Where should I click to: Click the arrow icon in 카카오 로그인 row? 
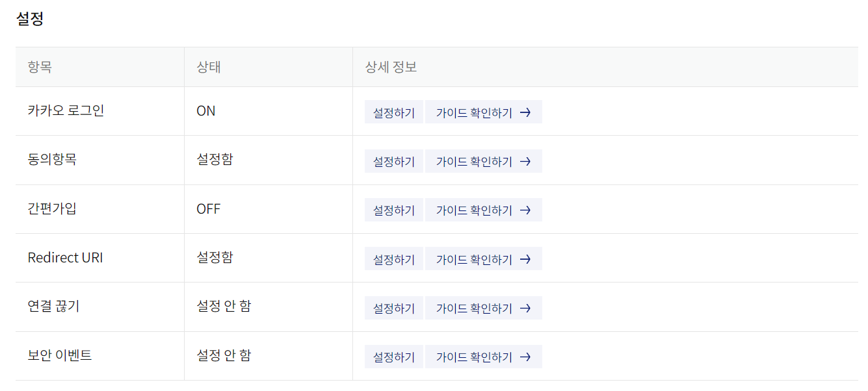pyautogui.click(x=526, y=112)
